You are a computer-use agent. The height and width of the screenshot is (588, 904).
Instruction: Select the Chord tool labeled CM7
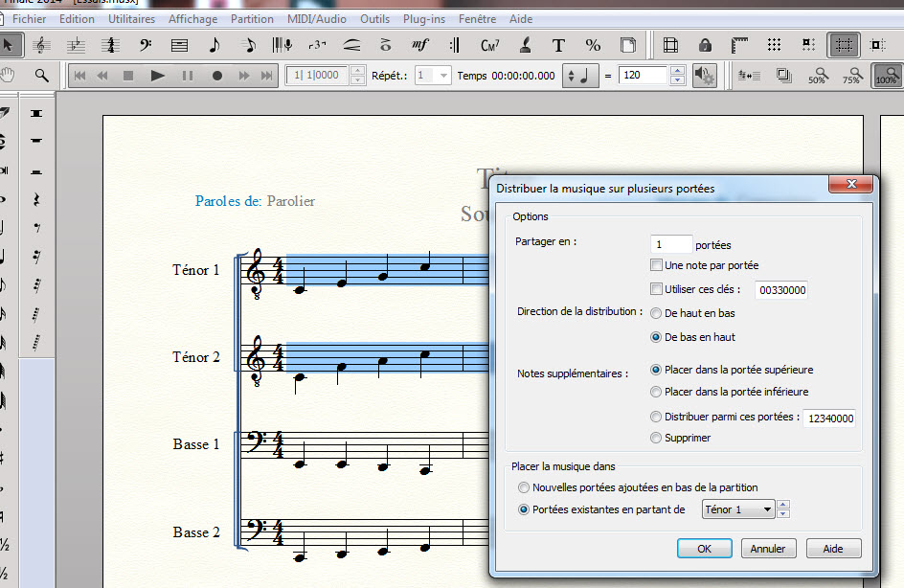(x=489, y=45)
